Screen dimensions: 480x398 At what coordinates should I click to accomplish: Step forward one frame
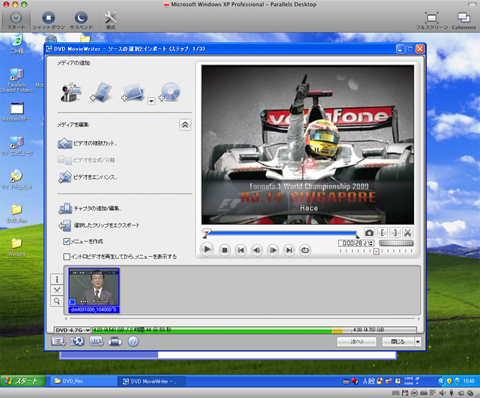(x=273, y=250)
